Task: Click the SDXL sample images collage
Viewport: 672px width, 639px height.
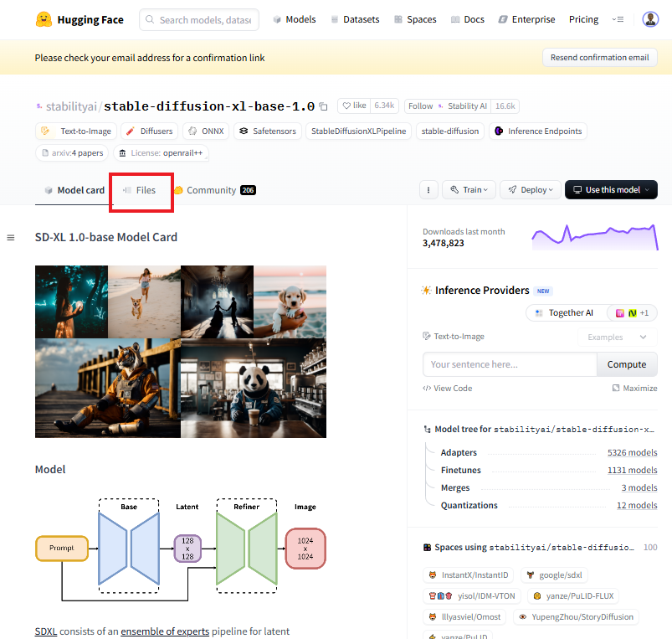Action: 181,352
